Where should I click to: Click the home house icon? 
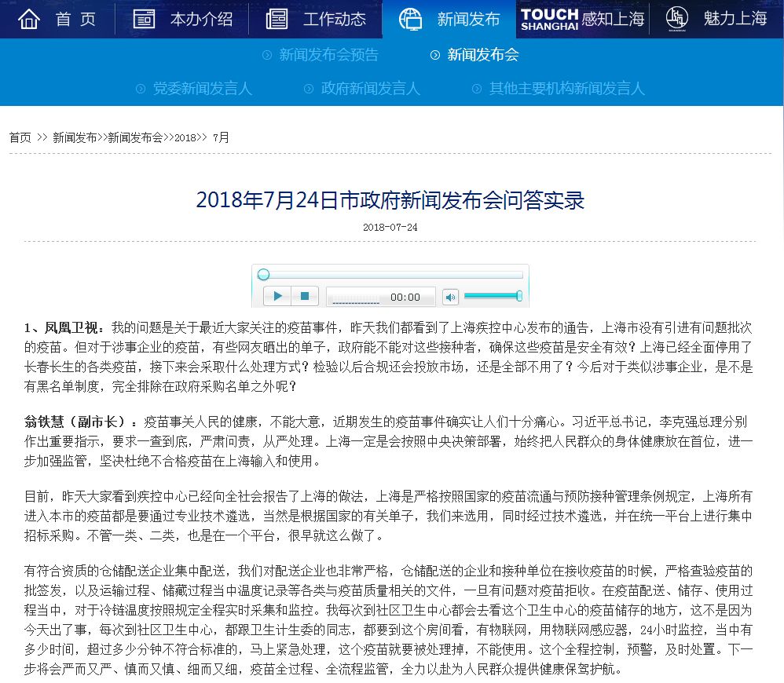(x=29, y=19)
